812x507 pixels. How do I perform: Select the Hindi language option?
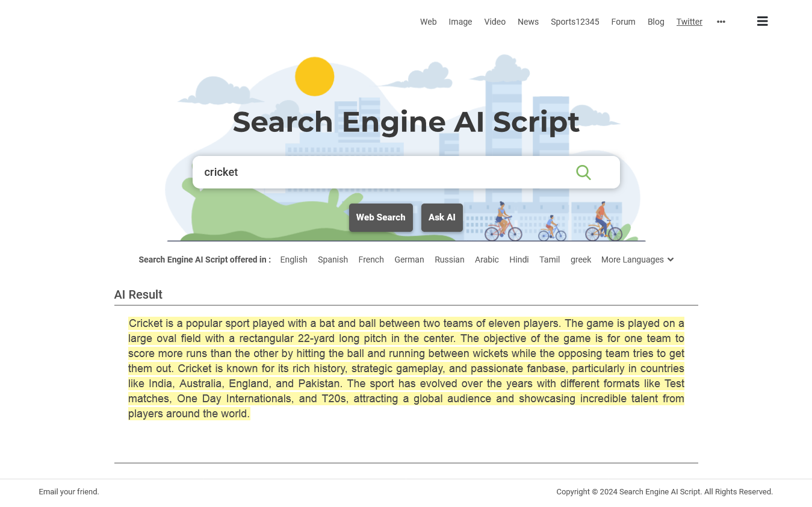point(519,260)
